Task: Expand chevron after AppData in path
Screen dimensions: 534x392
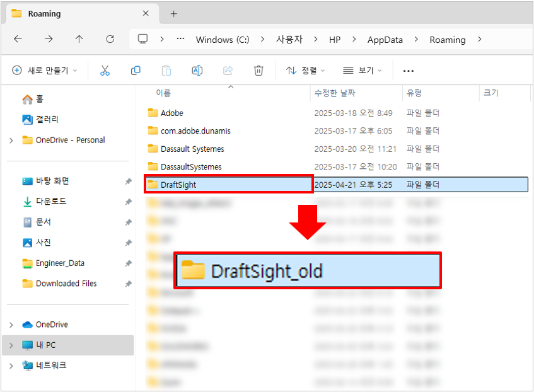Action: click(x=416, y=40)
